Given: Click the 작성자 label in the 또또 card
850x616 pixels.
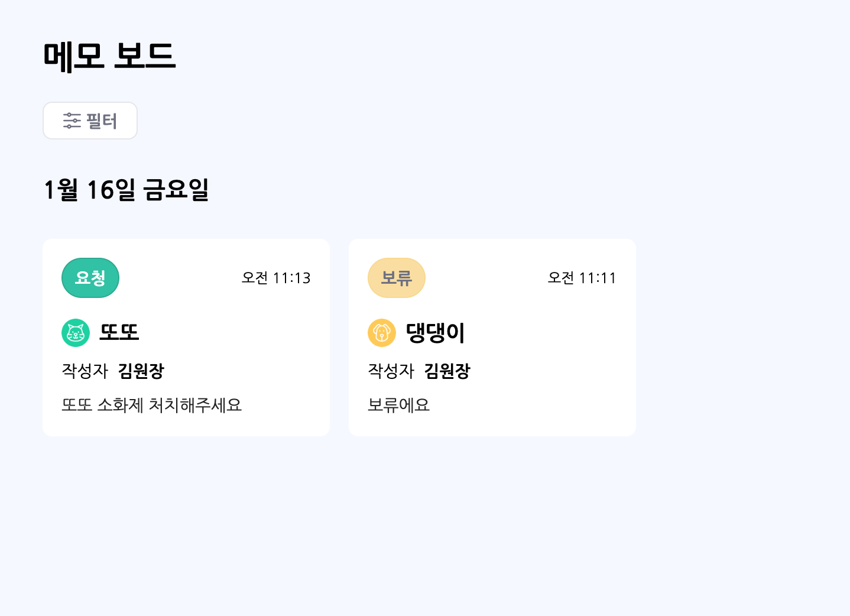Looking at the screenshot, I should point(85,371).
